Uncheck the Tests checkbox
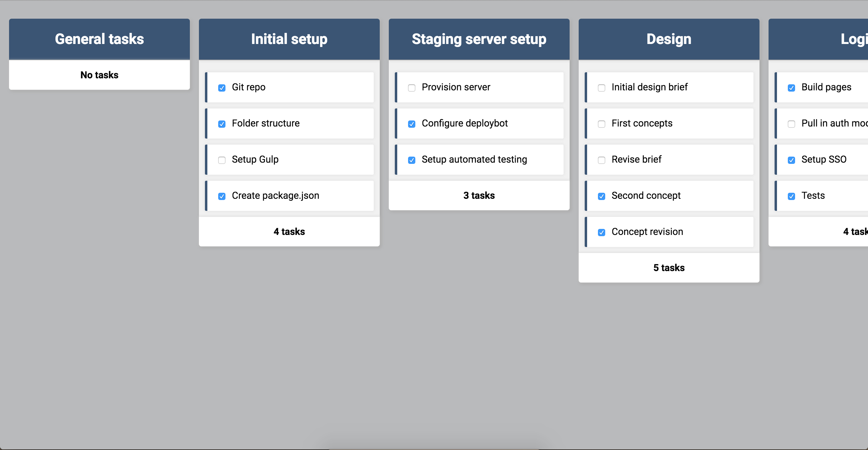868x450 pixels. (x=791, y=196)
